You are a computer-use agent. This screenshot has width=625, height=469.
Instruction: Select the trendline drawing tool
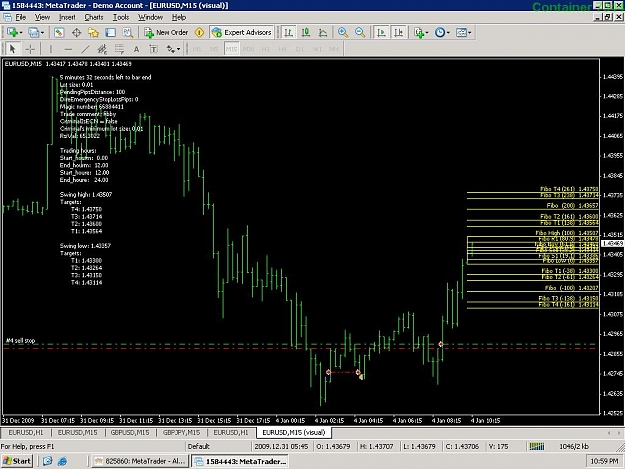click(85, 49)
